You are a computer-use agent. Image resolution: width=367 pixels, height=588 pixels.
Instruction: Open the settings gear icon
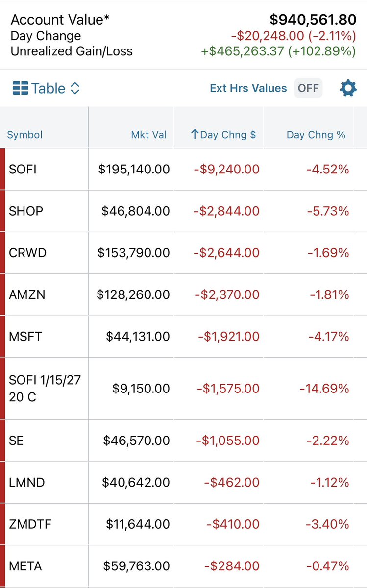348,88
